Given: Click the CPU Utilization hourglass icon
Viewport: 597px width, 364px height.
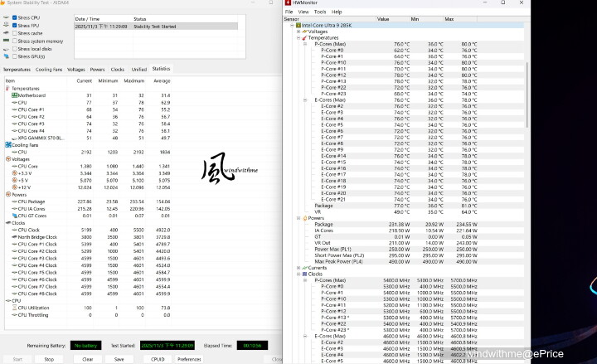Looking at the screenshot, I should (14, 308).
